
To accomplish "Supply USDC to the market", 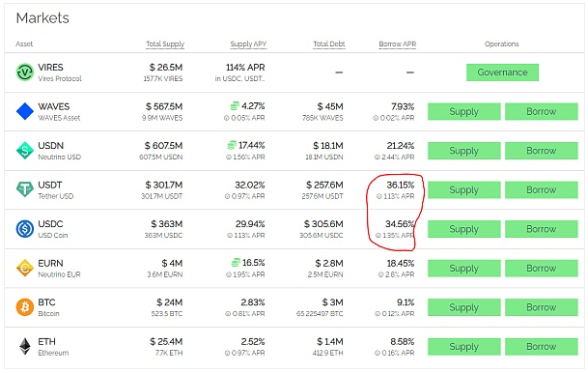I will [463, 229].
